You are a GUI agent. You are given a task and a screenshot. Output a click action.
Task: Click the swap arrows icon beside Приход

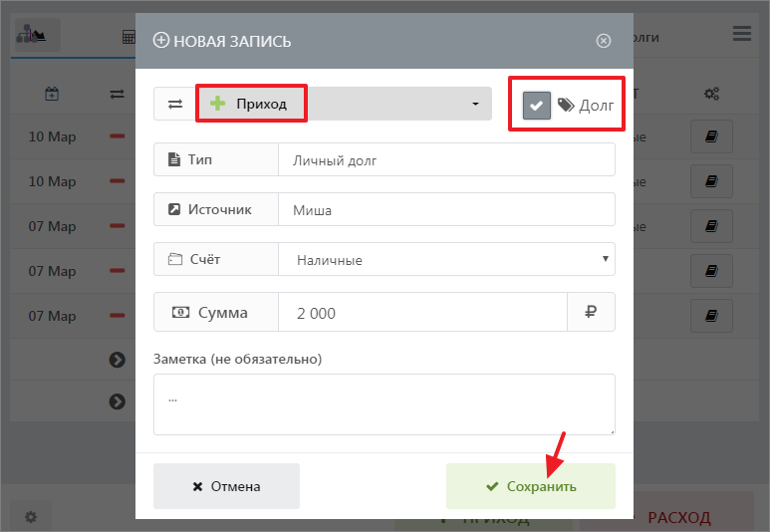tap(174, 104)
